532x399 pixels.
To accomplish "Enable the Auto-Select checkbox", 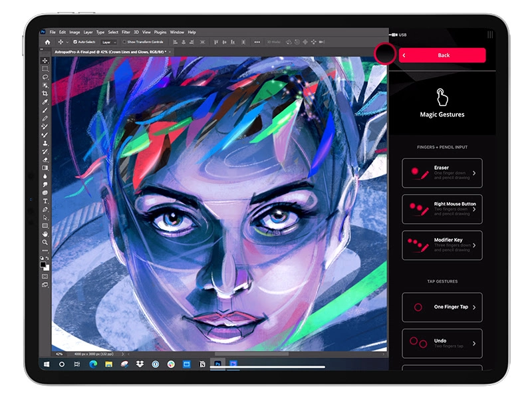I will pos(75,42).
